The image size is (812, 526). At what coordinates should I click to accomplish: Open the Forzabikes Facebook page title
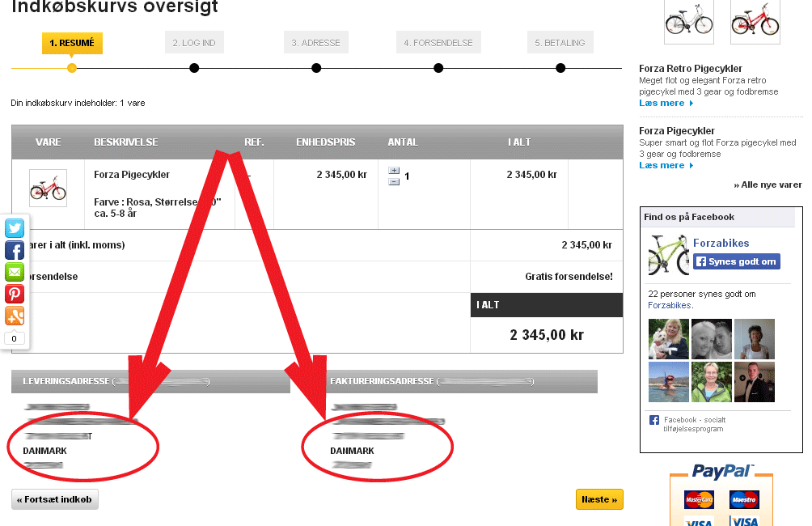coord(721,243)
